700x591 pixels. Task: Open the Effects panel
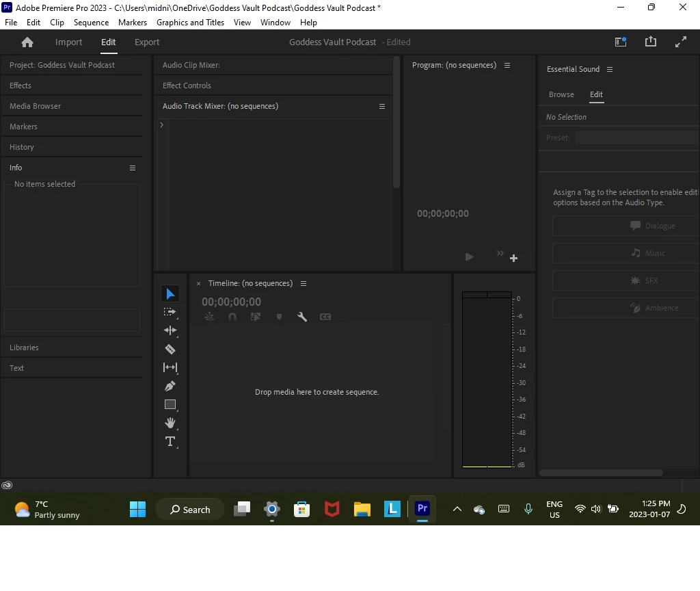pyautogui.click(x=21, y=86)
